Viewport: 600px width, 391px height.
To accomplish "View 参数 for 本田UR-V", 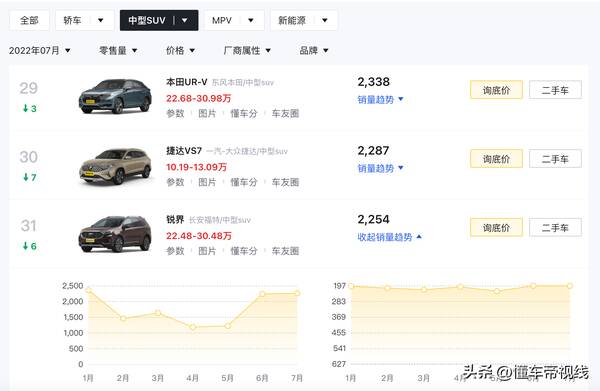I will click(175, 114).
